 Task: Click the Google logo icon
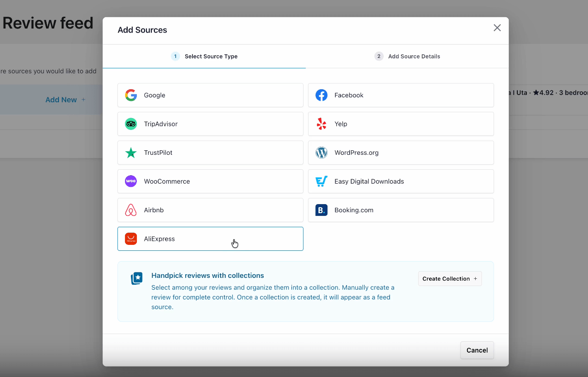point(131,95)
